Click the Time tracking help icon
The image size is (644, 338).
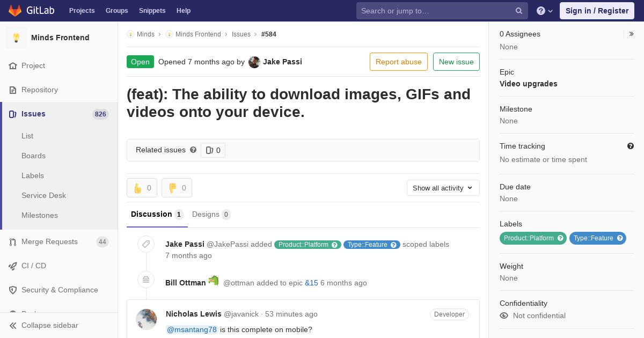(631, 146)
